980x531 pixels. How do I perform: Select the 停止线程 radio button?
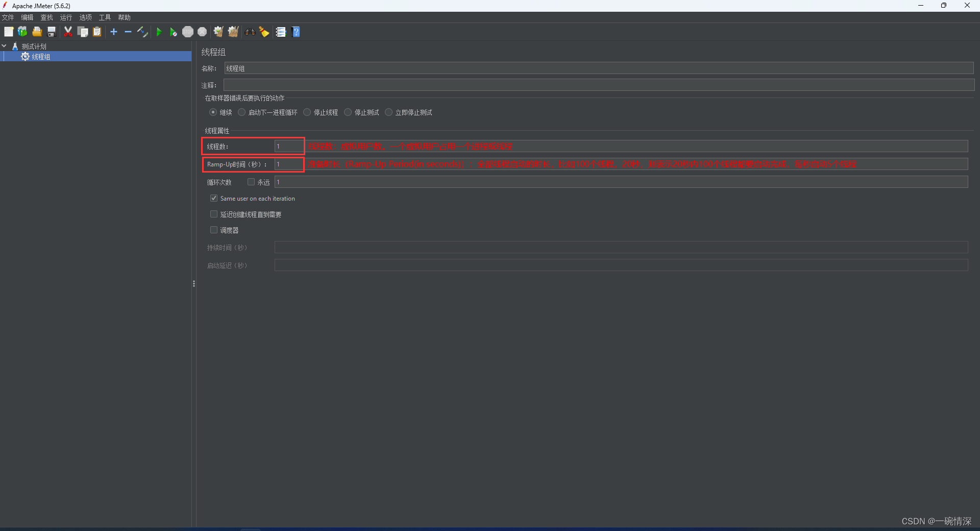pos(307,112)
